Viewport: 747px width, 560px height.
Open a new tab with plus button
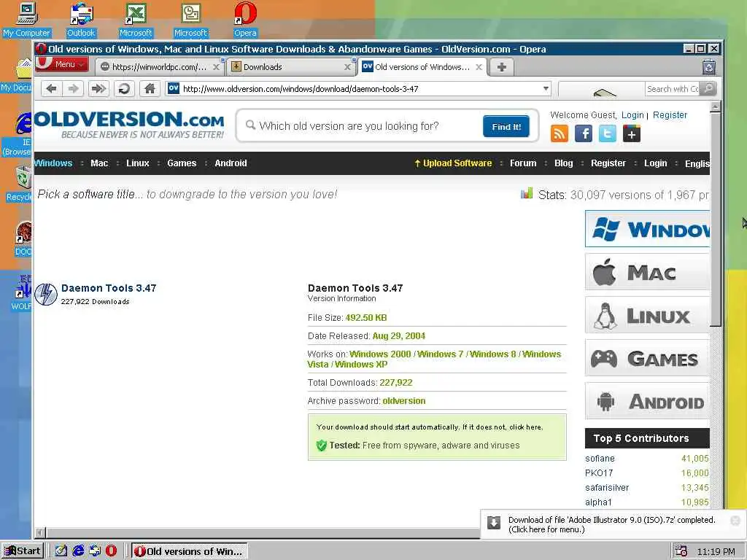pyautogui.click(x=502, y=67)
